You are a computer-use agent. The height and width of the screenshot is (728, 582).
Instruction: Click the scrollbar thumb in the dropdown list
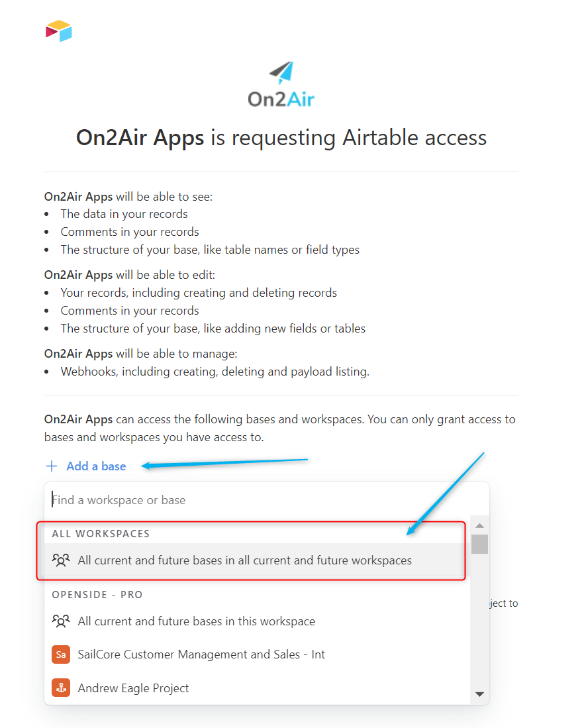click(x=479, y=544)
